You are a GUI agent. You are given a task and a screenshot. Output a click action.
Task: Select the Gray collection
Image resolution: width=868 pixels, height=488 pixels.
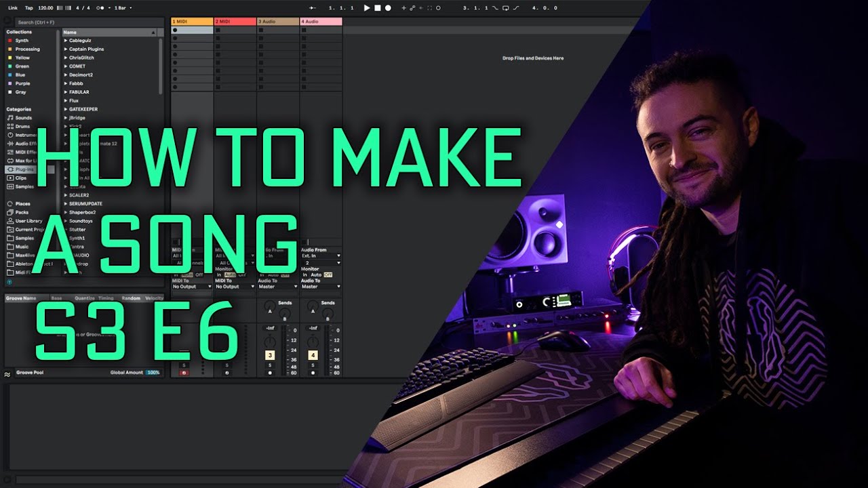pyautogui.click(x=20, y=92)
